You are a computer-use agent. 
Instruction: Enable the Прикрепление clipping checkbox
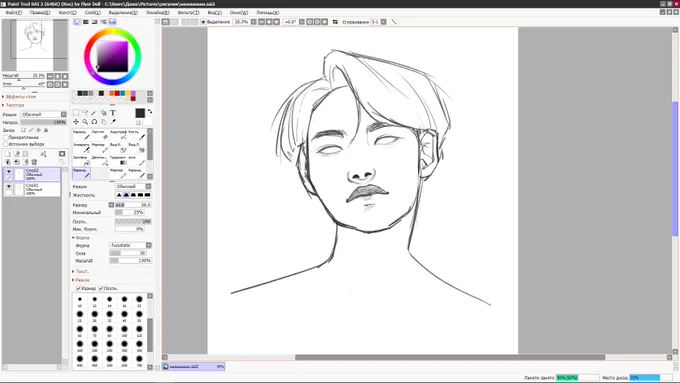point(6,137)
